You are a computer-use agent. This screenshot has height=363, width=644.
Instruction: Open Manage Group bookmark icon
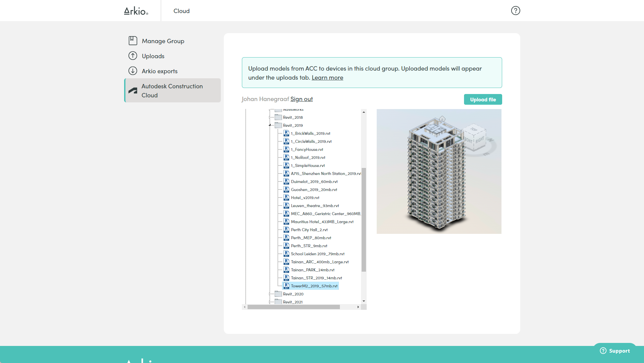coord(133,41)
